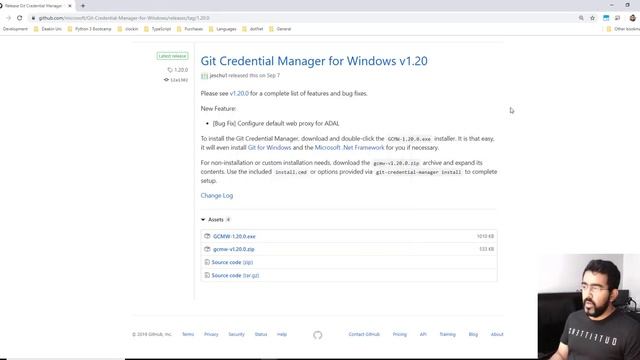Open the API footer link
The height and width of the screenshot is (360, 640).
click(x=423, y=334)
